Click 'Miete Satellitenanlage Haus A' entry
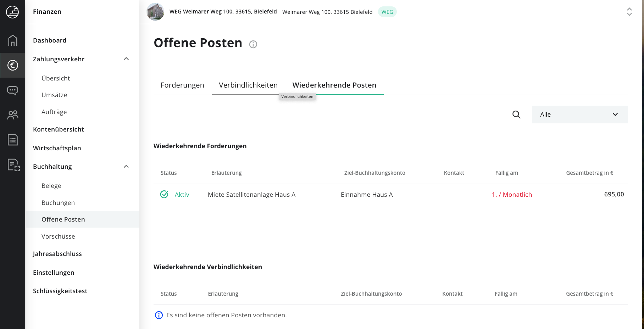 coord(251,195)
